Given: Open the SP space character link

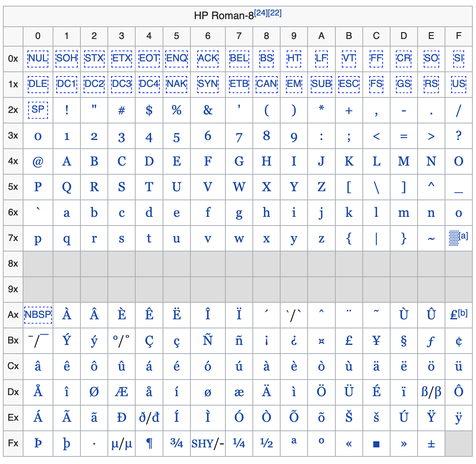Looking at the screenshot, I should tap(38, 109).
